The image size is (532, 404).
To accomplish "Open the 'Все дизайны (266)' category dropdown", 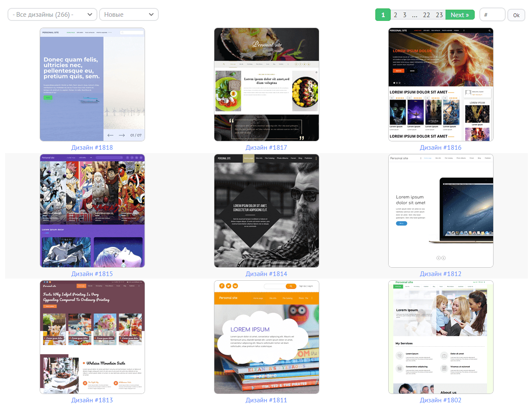I will (52, 15).
